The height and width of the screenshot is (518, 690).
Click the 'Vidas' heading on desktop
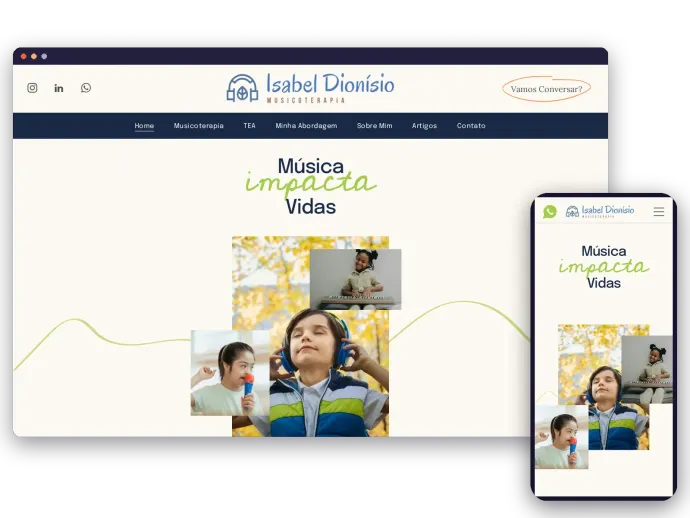pos(311,207)
